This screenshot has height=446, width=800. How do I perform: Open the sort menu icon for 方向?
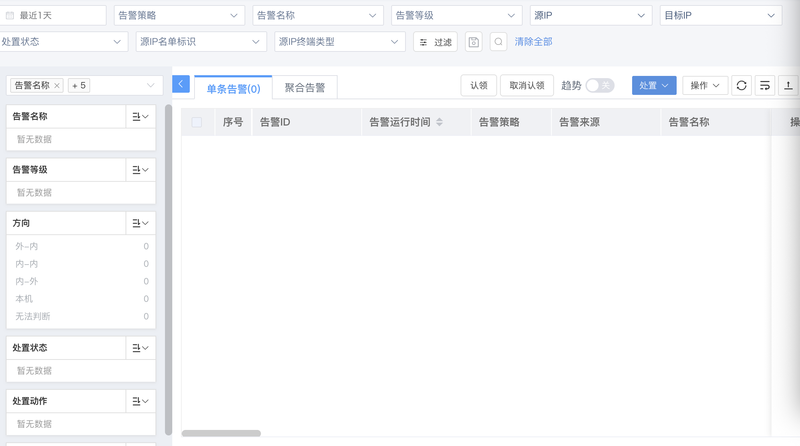pyautogui.click(x=140, y=223)
